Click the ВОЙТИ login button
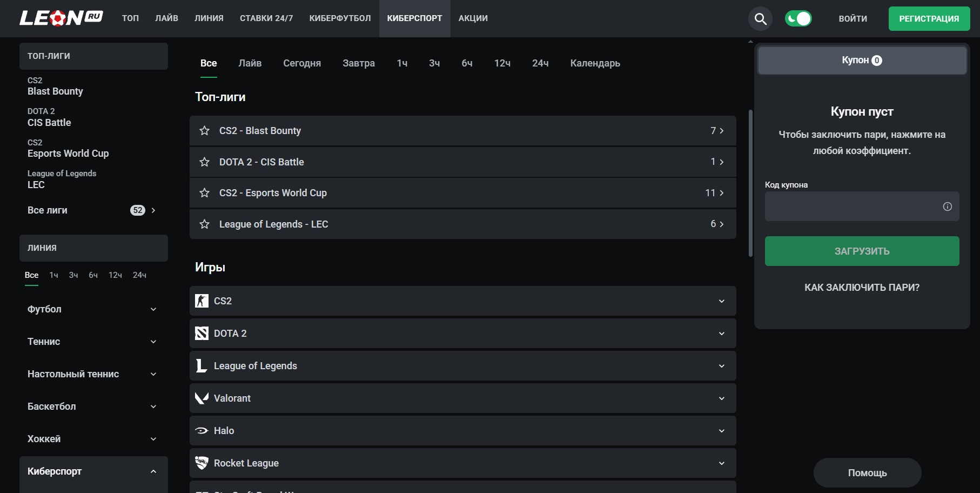 tap(853, 19)
